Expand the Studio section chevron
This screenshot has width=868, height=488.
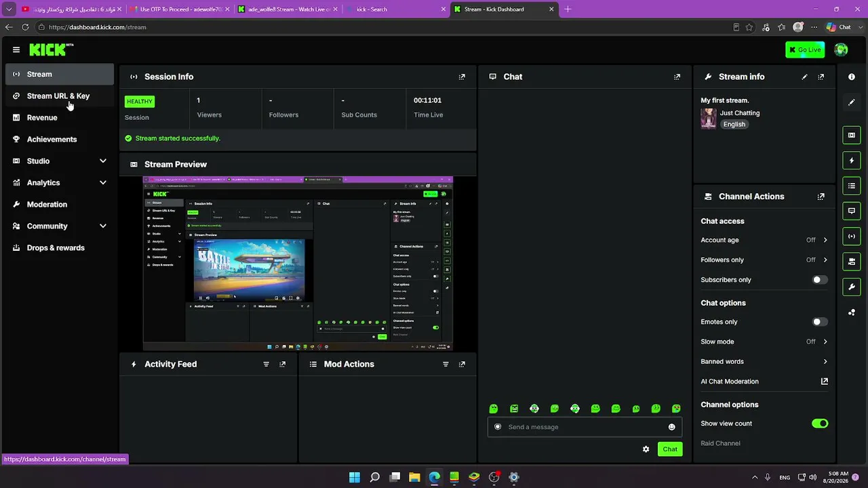(x=103, y=161)
